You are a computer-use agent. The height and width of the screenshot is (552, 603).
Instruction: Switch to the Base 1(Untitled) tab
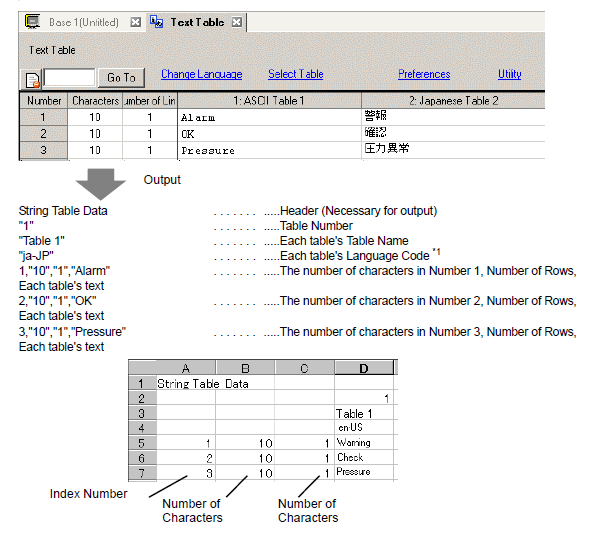(x=84, y=22)
